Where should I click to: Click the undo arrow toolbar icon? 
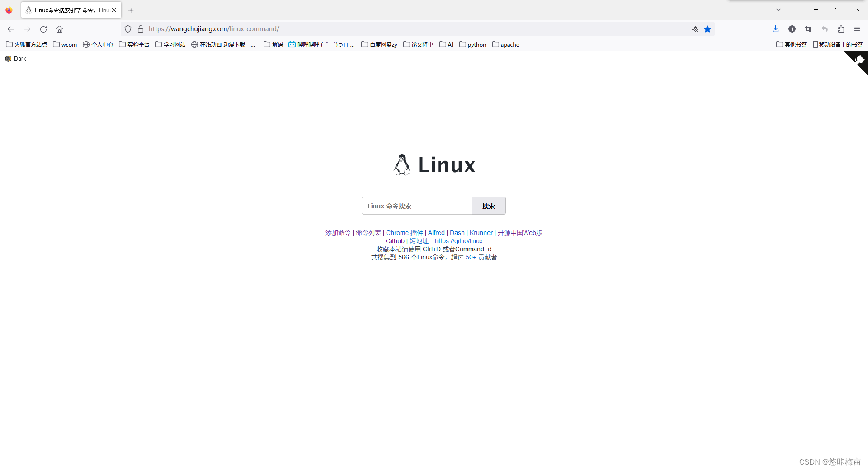(825, 29)
